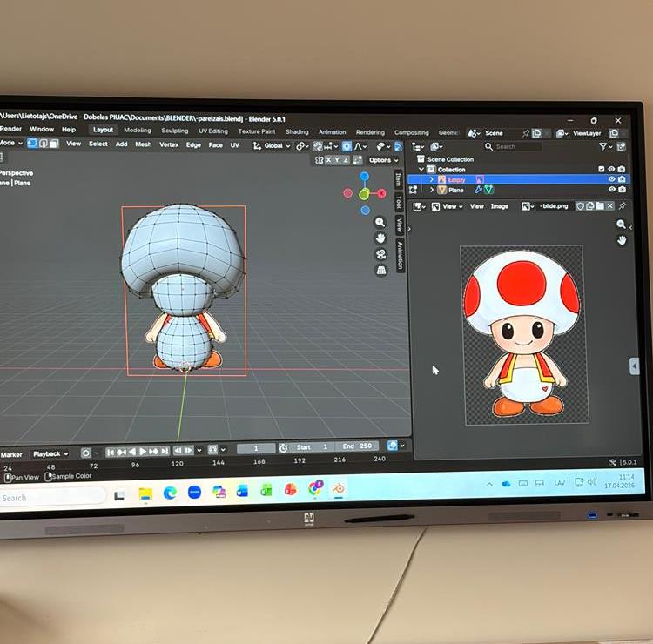Toggle Z axis mirror button
Image resolution: width=653 pixels, height=644 pixels.
click(346, 160)
